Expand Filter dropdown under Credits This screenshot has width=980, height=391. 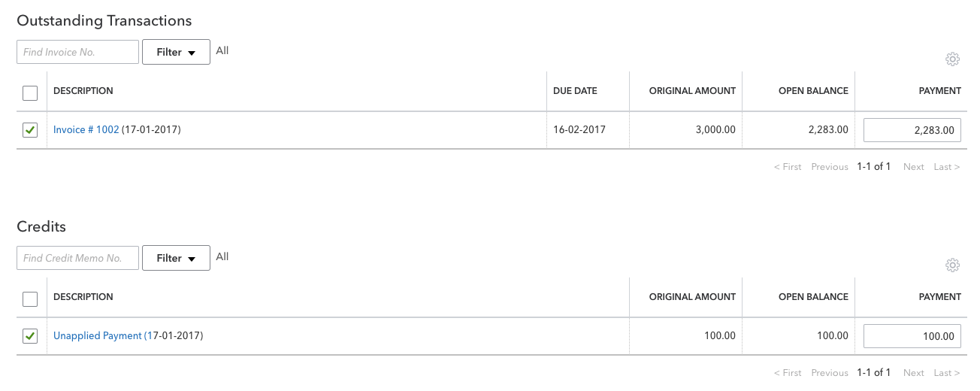click(x=176, y=258)
